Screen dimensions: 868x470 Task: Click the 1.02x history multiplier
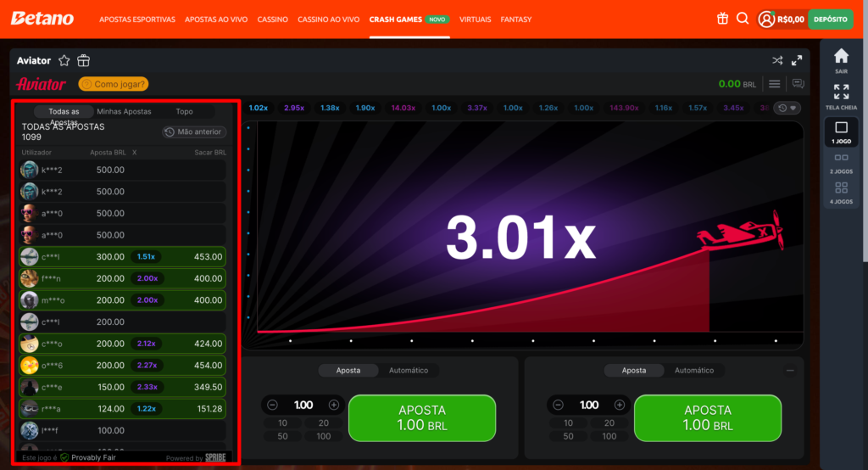(259, 108)
